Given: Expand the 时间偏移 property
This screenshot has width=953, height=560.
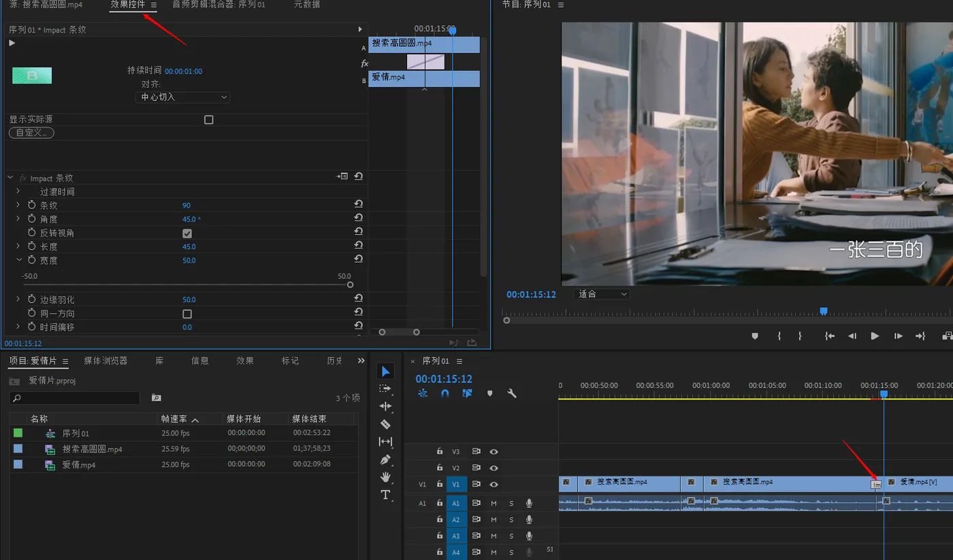Looking at the screenshot, I should [18, 327].
